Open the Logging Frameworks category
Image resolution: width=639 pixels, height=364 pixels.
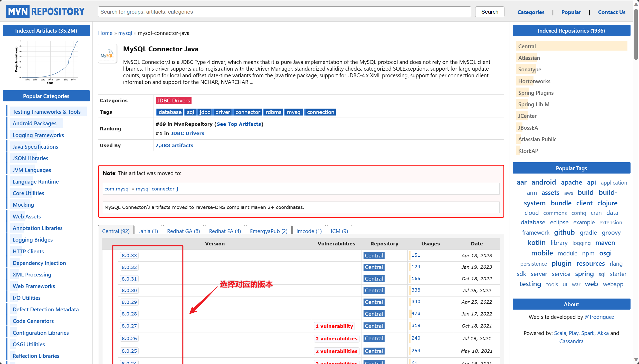click(38, 135)
